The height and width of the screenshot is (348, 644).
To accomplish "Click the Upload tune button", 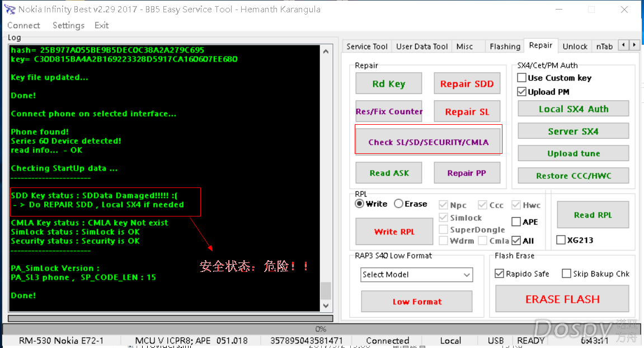I will pyautogui.click(x=574, y=153).
